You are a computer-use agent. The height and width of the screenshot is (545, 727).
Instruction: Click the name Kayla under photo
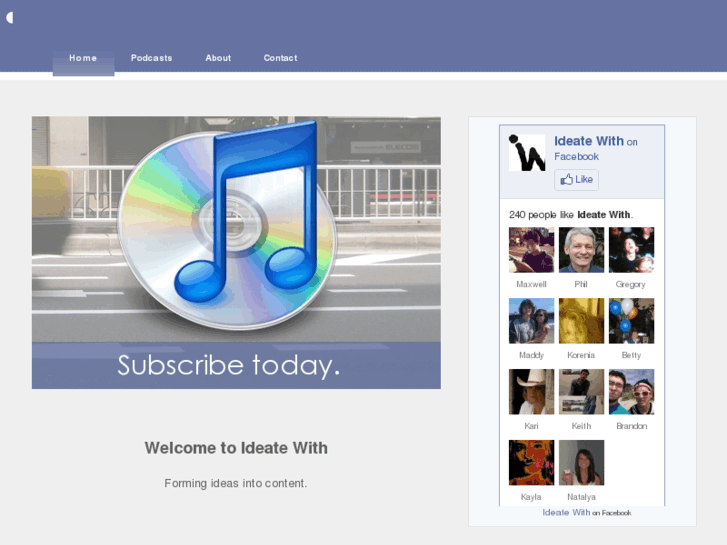[531, 497]
